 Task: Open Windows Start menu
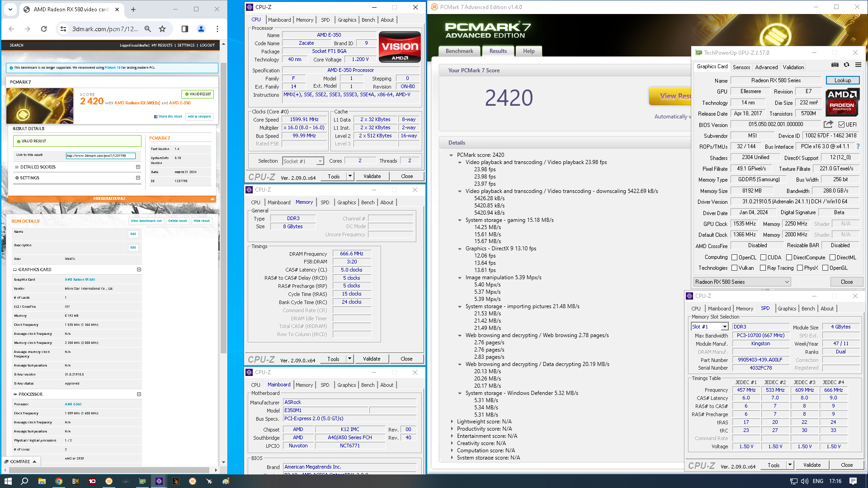coord(8,481)
